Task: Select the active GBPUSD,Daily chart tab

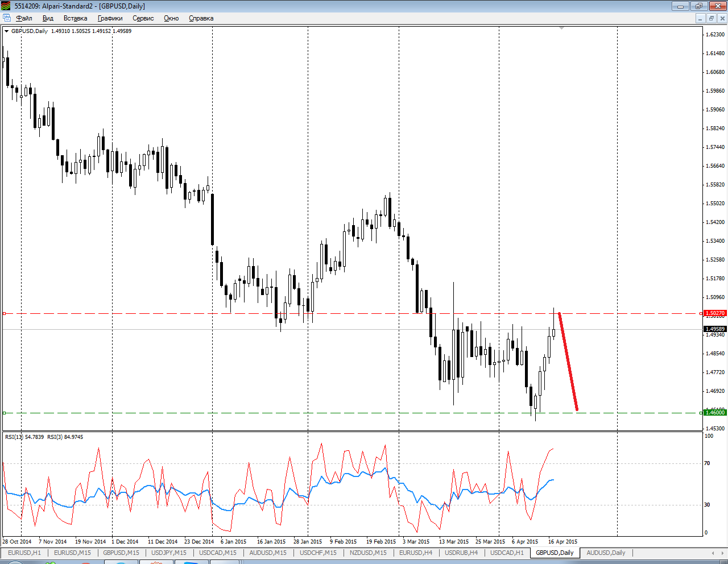Action: click(x=555, y=553)
